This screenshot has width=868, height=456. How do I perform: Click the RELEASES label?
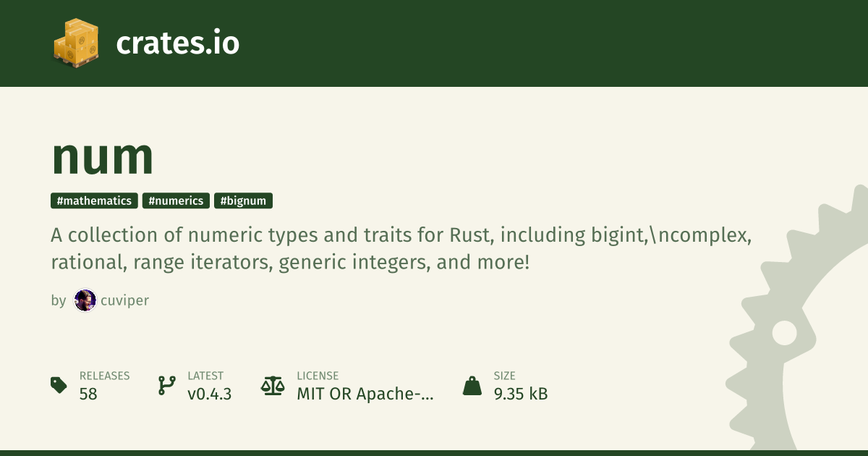[104, 376]
